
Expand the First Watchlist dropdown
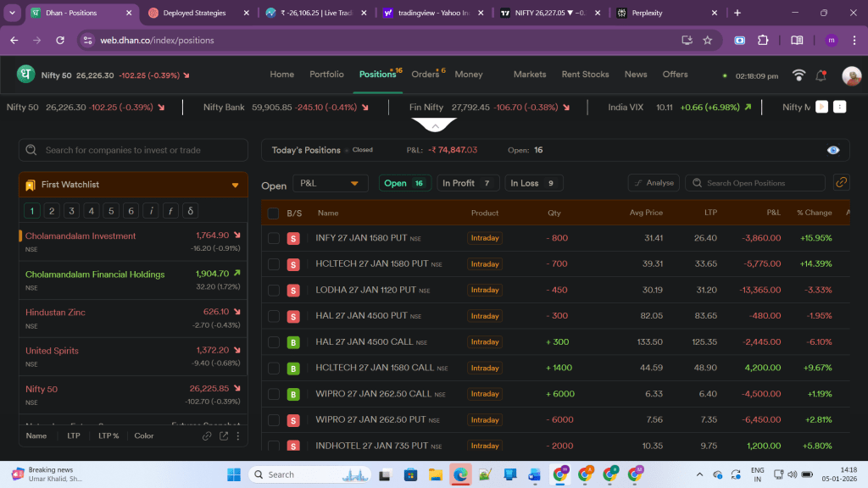235,185
